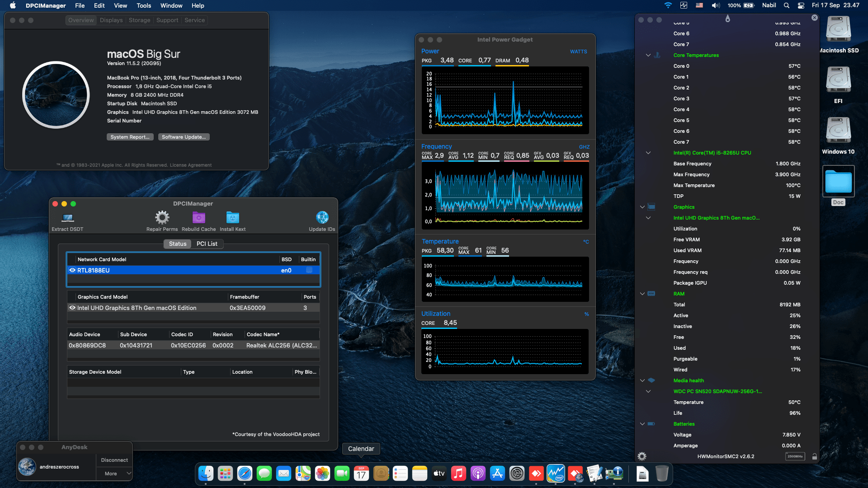Collapse the Graphics section chevron
This screenshot has width=868, height=488.
pyautogui.click(x=642, y=207)
